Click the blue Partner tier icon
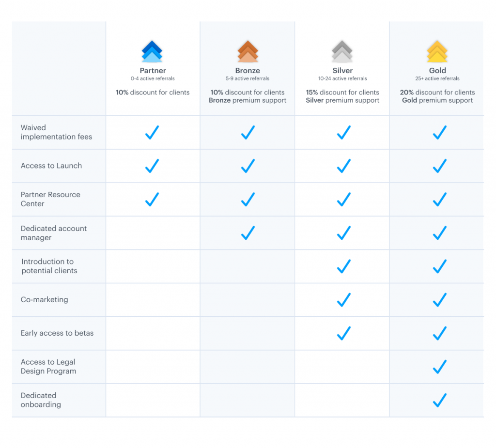This screenshot has height=448, width=496. click(x=152, y=51)
